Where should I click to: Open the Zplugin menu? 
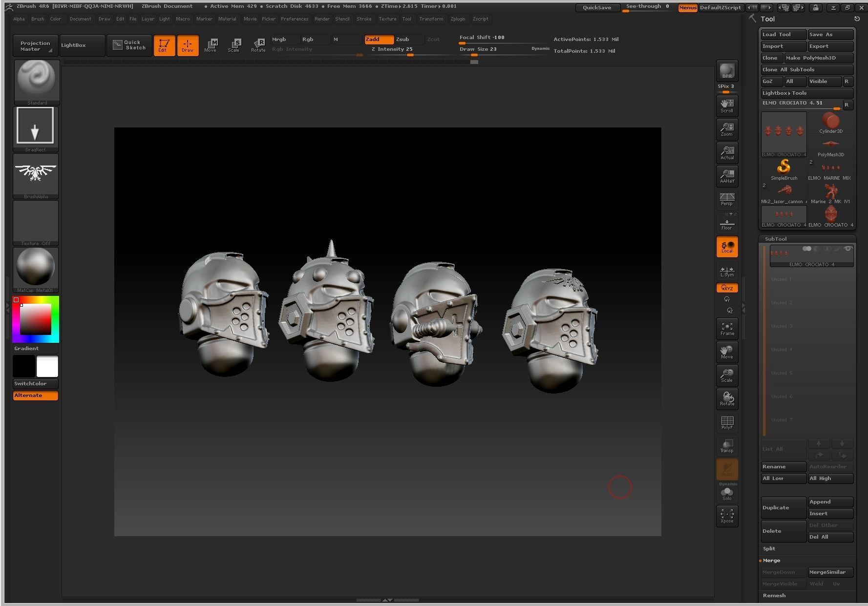[458, 19]
